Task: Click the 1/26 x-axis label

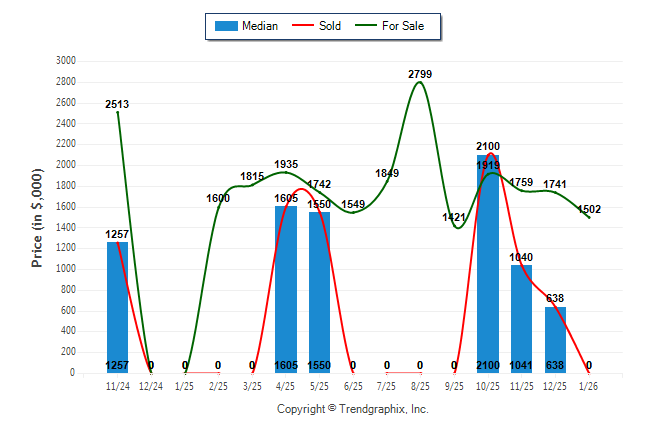Action: pyautogui.click(x=589, y=385)
